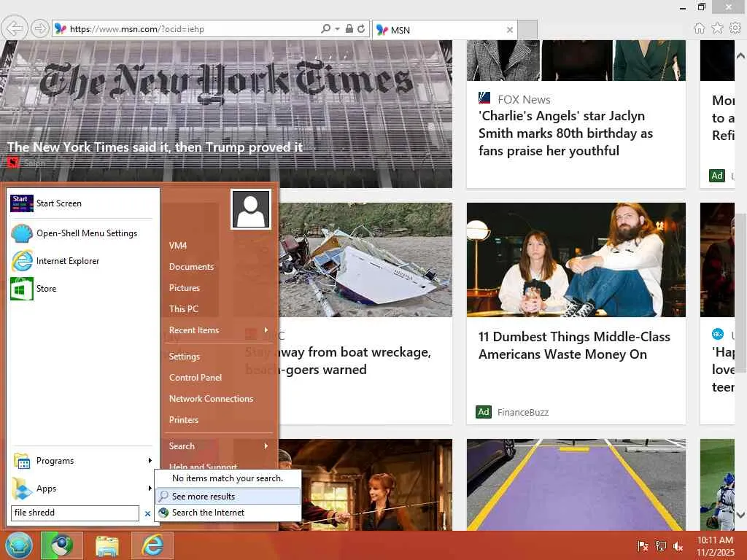Click the security lock icon
The height and width of the screenshot is (560, 747).
point(349,28)
